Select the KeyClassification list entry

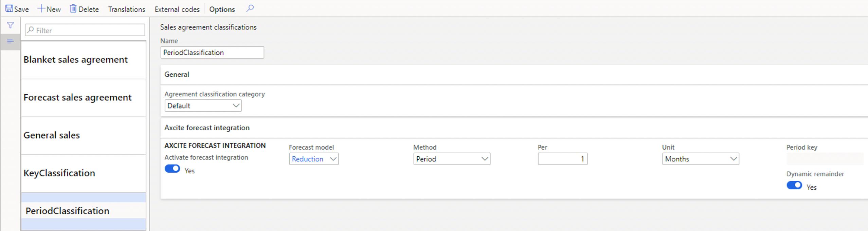pyautogui.click(x=59, y=173)
